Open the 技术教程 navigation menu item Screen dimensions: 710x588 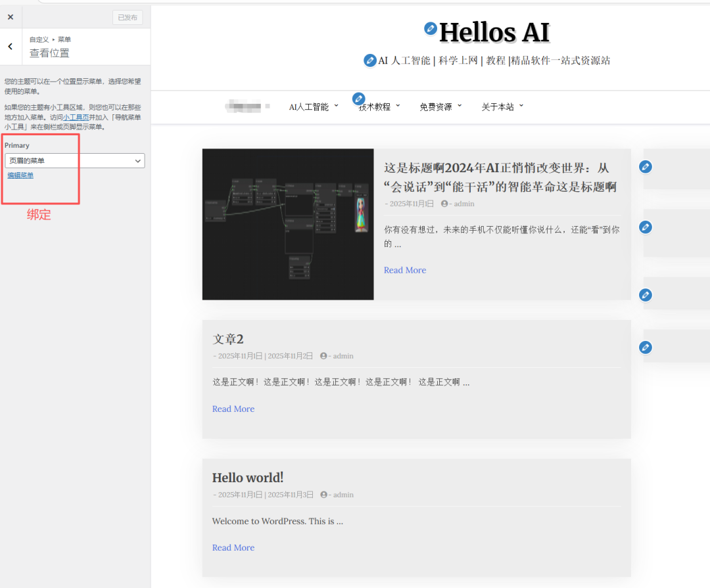click(375, 107)
